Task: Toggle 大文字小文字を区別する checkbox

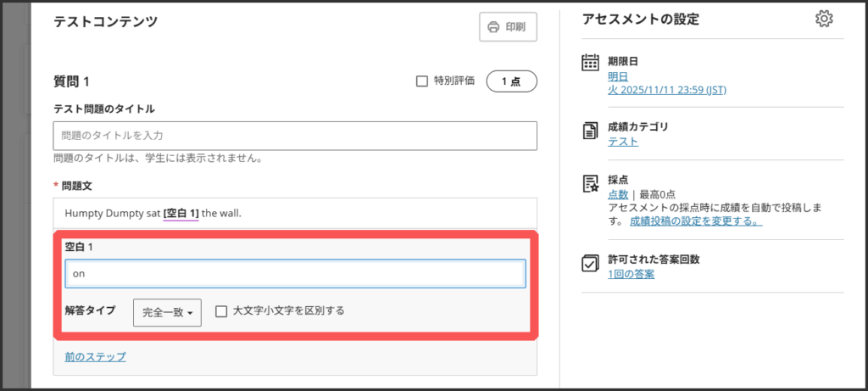Action: (221, 311)
